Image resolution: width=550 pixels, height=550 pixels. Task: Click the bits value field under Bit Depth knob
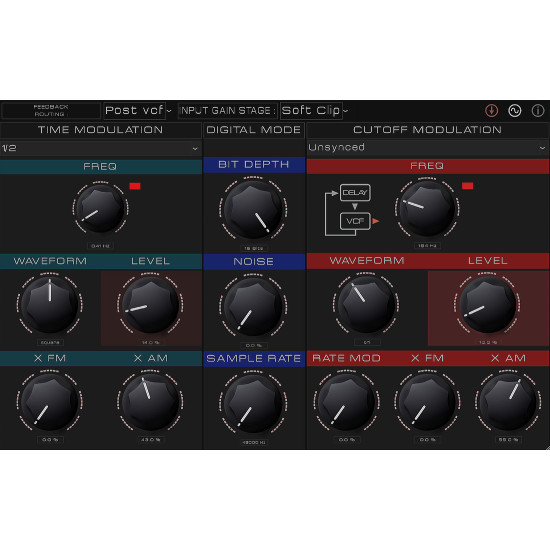point(253,248)
